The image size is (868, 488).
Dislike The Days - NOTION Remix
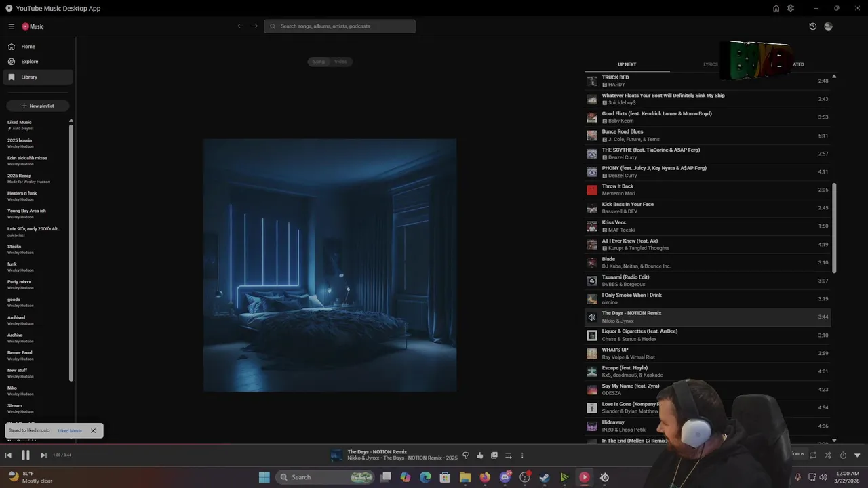coord(466,455)
